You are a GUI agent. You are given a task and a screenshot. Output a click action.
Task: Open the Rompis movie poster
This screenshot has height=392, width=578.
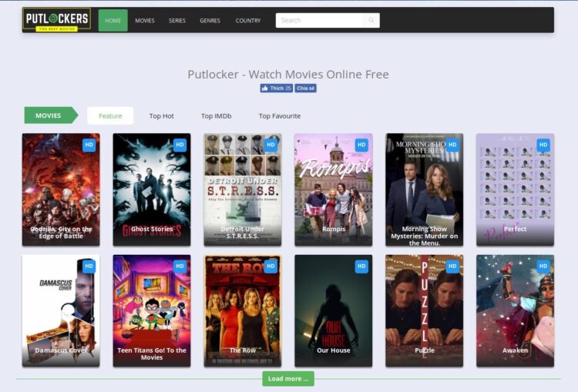tap(333, 189)
